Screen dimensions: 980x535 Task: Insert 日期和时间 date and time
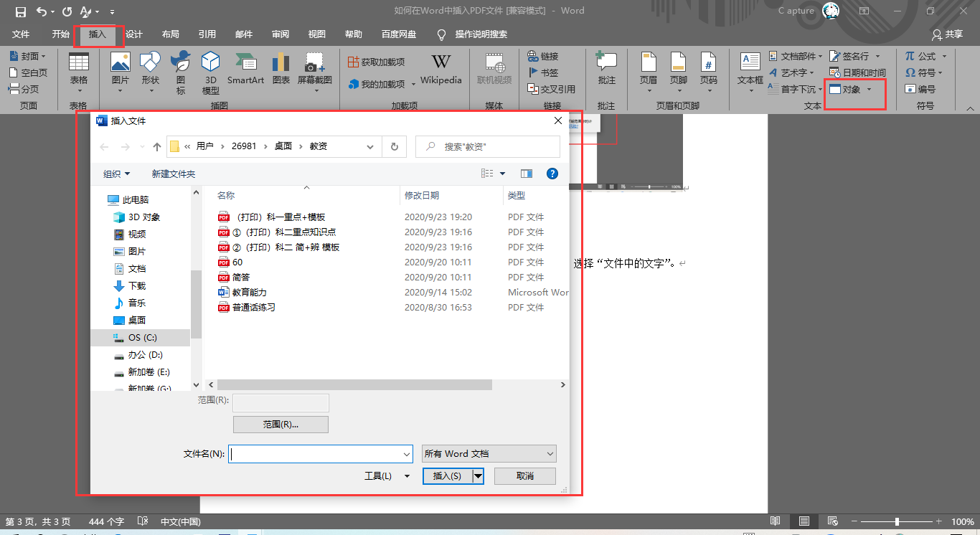(x=857, y=72)
